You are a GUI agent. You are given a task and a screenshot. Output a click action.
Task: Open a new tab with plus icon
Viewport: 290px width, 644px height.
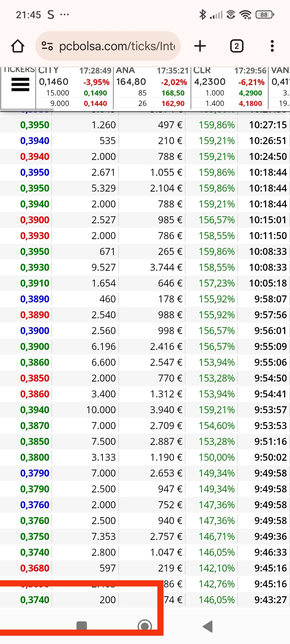(200, 46)
